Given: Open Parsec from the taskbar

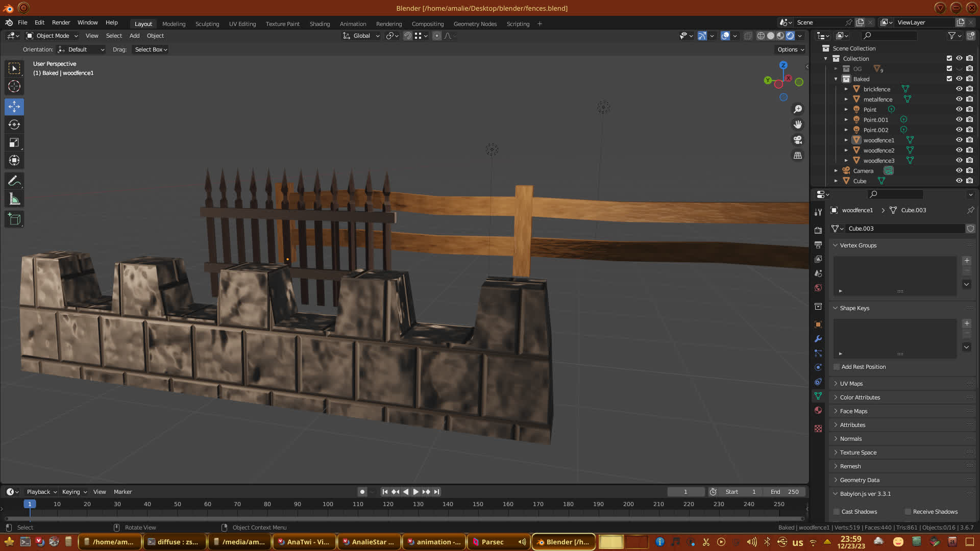Looking at the screenshot, I should 493,542.
